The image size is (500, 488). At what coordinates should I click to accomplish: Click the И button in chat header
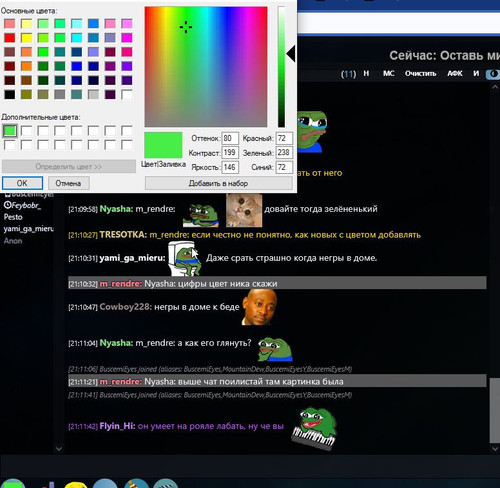click(476, 74)
